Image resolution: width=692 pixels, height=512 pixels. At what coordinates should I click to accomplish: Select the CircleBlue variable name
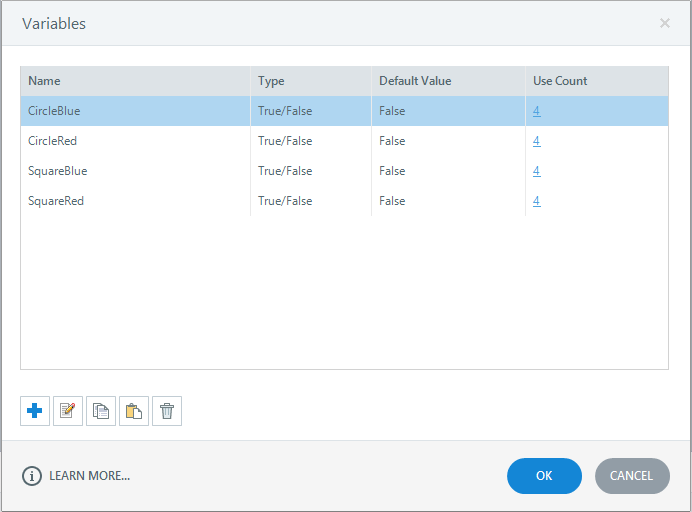(x=54, y=111)
